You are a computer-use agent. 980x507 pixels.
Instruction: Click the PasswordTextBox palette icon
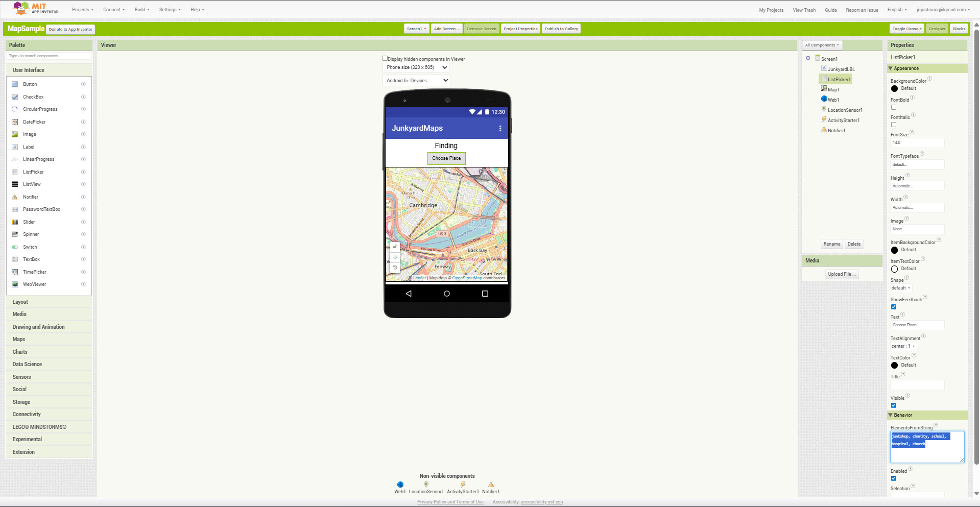tap(15, 209)
